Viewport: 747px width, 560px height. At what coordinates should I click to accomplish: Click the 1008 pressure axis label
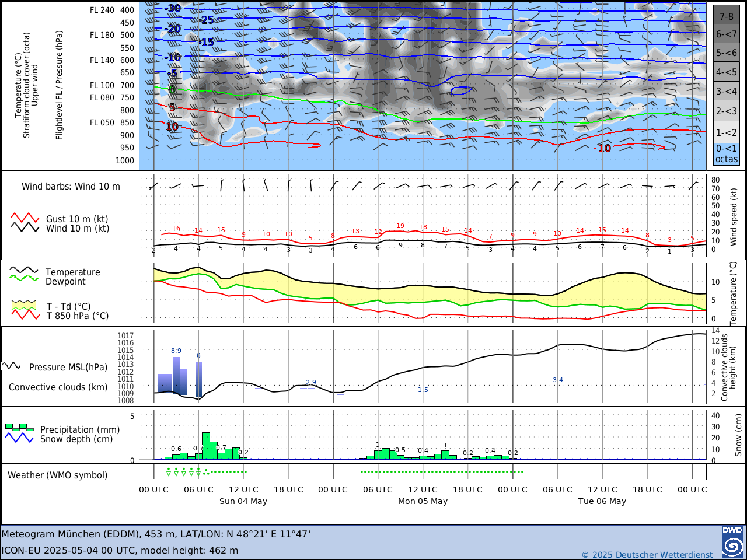125,401
